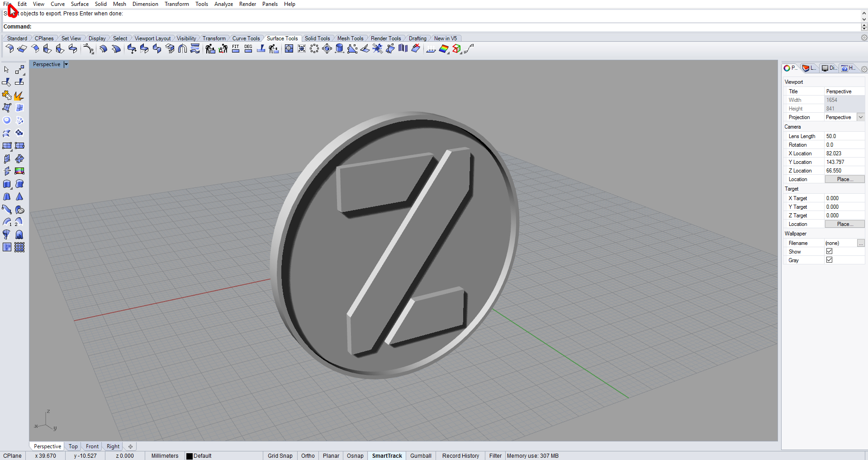Click the cone-shaped icon in left sidebar
Image resolution: width=868 pixels, height=460 pixels.
coord(19,197)
